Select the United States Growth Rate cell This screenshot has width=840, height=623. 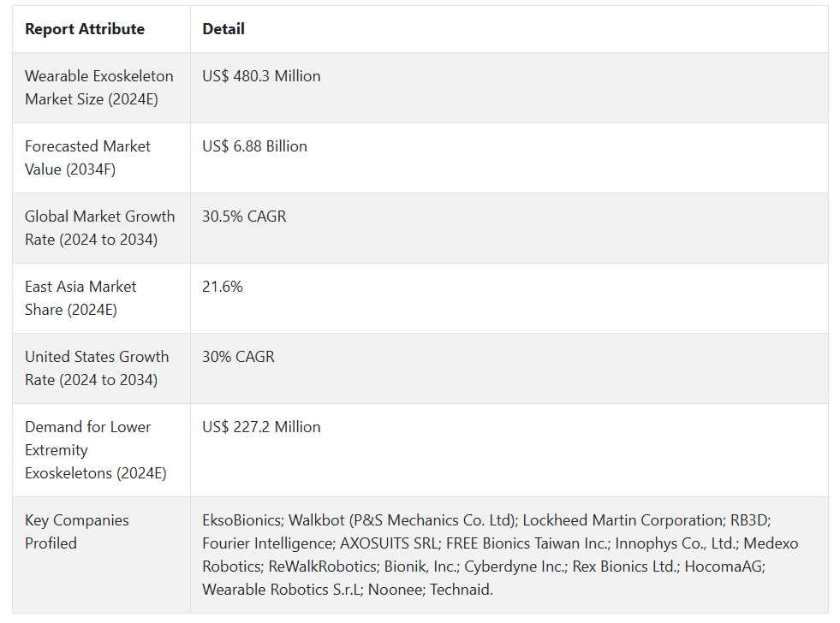click(97, 368)
